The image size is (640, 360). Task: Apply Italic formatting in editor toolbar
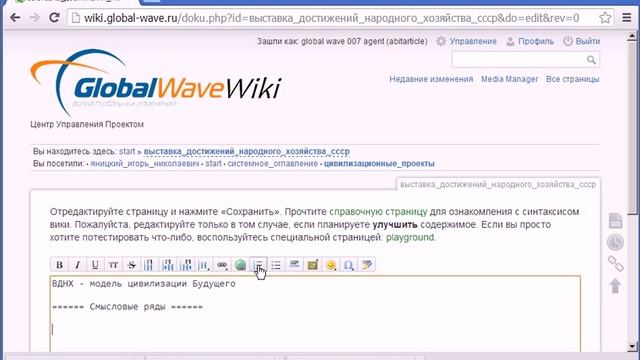pos(78,265)
